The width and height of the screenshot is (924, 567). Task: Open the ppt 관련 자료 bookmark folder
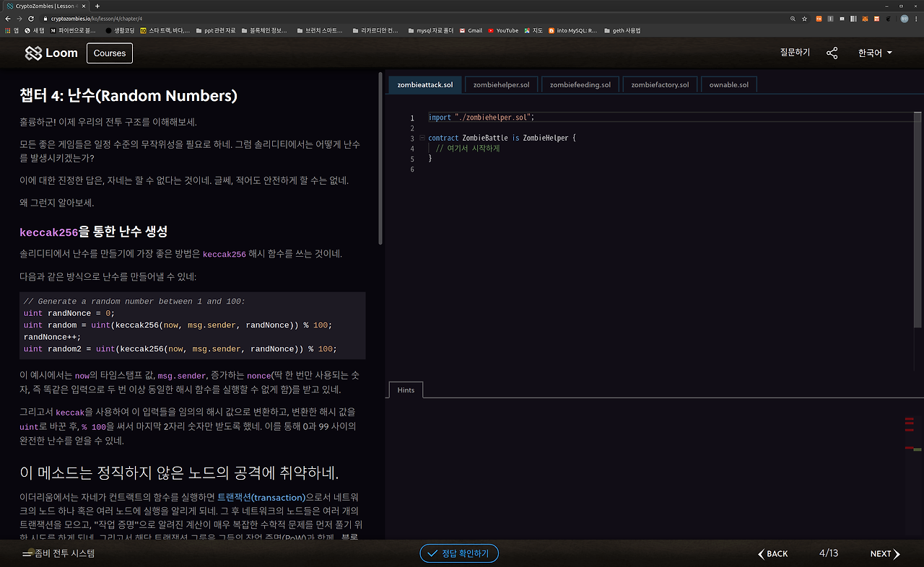215,31
